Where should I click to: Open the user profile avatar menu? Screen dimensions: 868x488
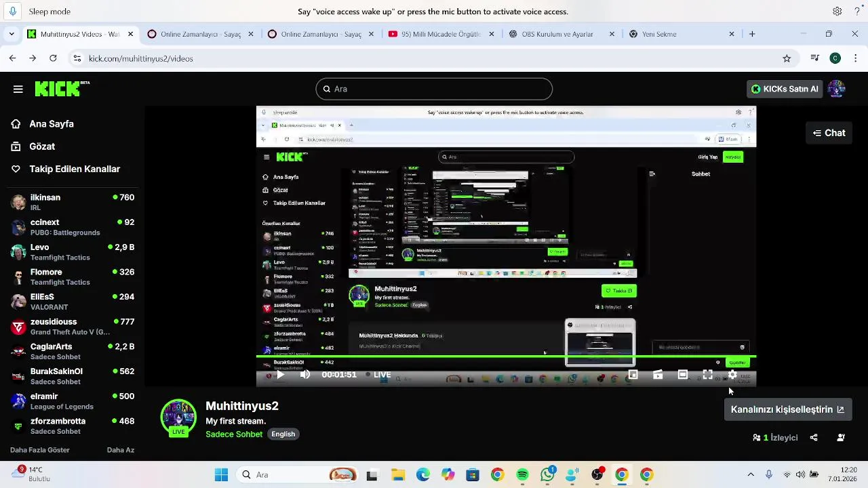[836, 89]
